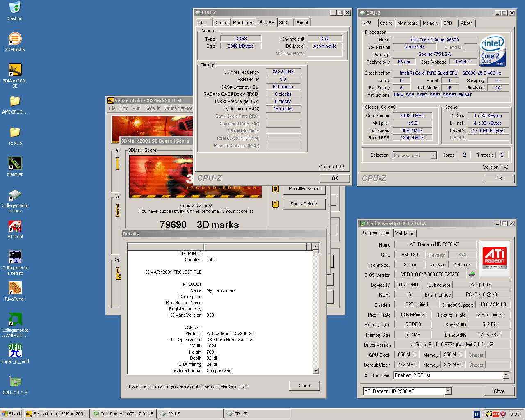Click the Show Details button

tap(304, 204)
